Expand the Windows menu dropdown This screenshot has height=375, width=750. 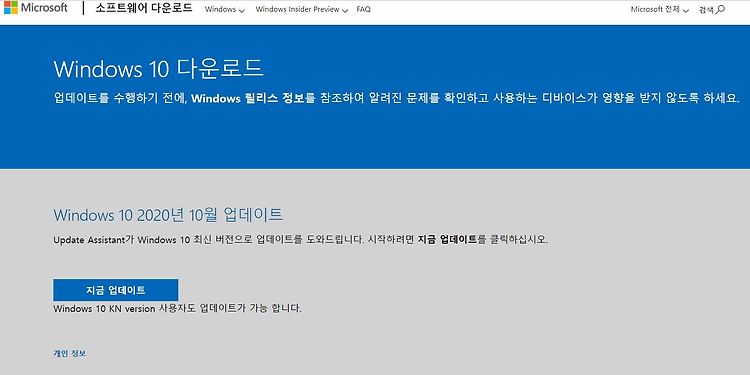click(x=225, y=10)
